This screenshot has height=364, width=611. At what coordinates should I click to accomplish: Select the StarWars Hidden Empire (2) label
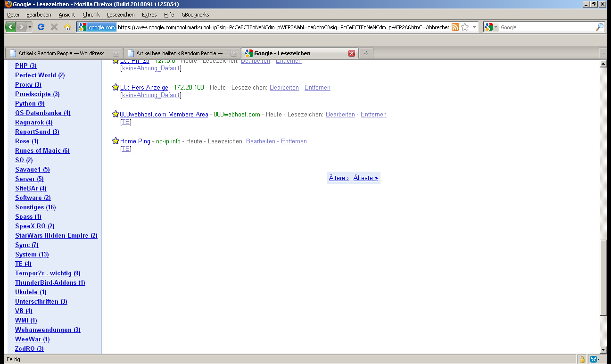[x=56, y=236]
